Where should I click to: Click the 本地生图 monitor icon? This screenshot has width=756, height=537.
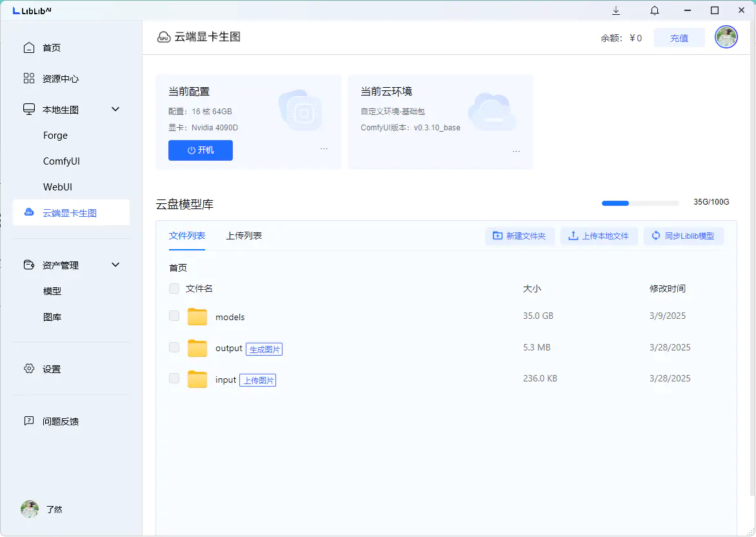pyautogui.click(x=29, y=110)
